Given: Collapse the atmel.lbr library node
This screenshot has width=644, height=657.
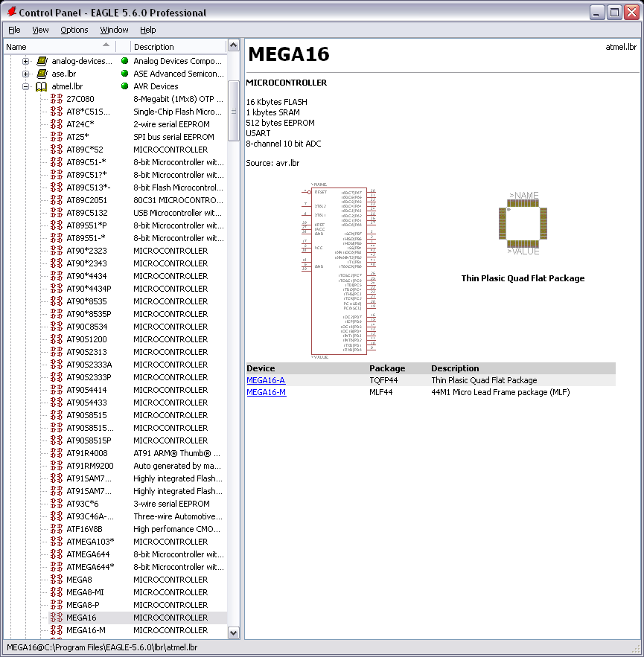Looking at the screenshot, I should point(25,86).
